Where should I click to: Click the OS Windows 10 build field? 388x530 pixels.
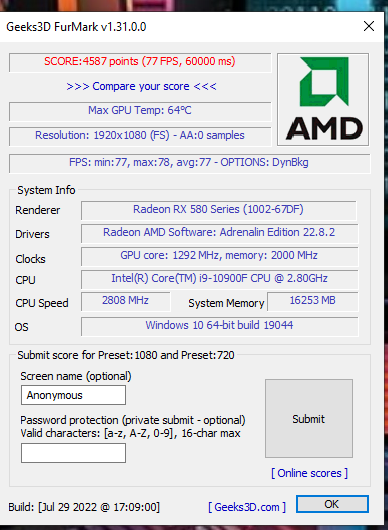(x=220, y=326)
